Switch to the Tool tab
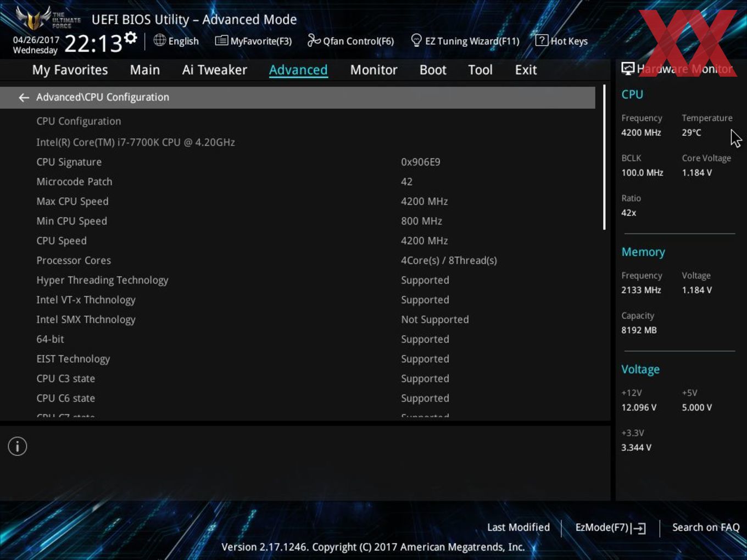Screen dimensions: 747x560 [480, 70]
